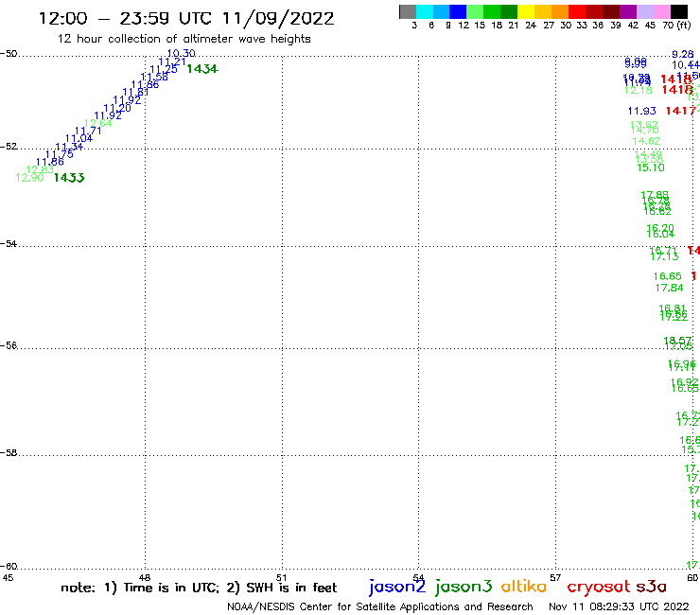The width and height of the screenshot is (700, 615).
Task: Click the 'Nov 11 08:29:33 UTC 2022' timestamp
Action: [x=620, y=606]
